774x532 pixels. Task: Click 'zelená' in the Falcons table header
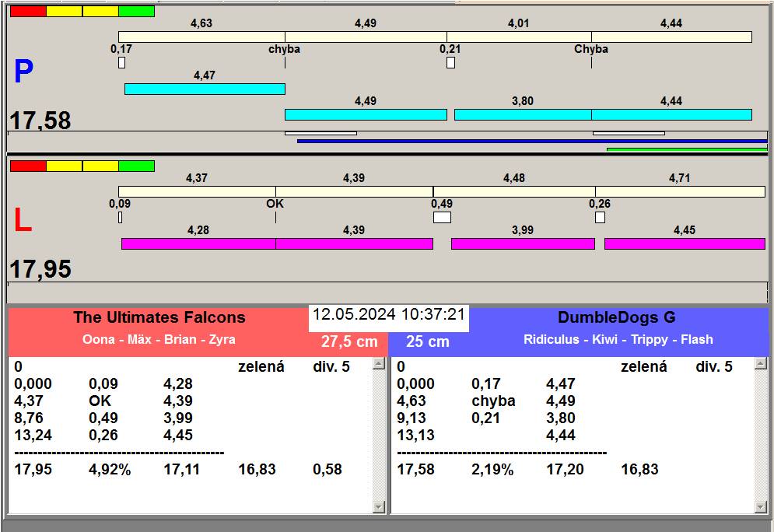click(x=261, y=366)
